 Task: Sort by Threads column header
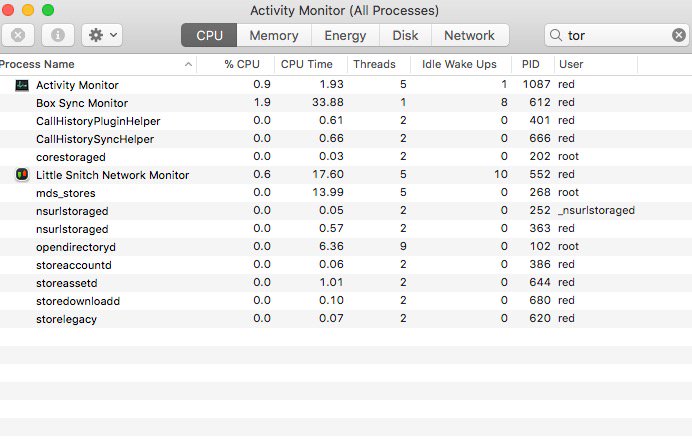374,64
